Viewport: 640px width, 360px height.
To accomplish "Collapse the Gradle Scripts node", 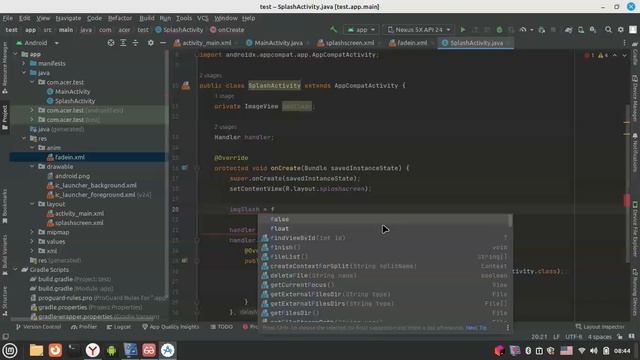I will pos(16,269).
